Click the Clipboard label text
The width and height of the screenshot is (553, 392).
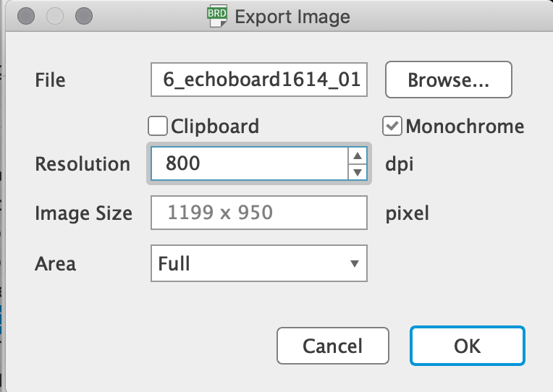(215, 126)
